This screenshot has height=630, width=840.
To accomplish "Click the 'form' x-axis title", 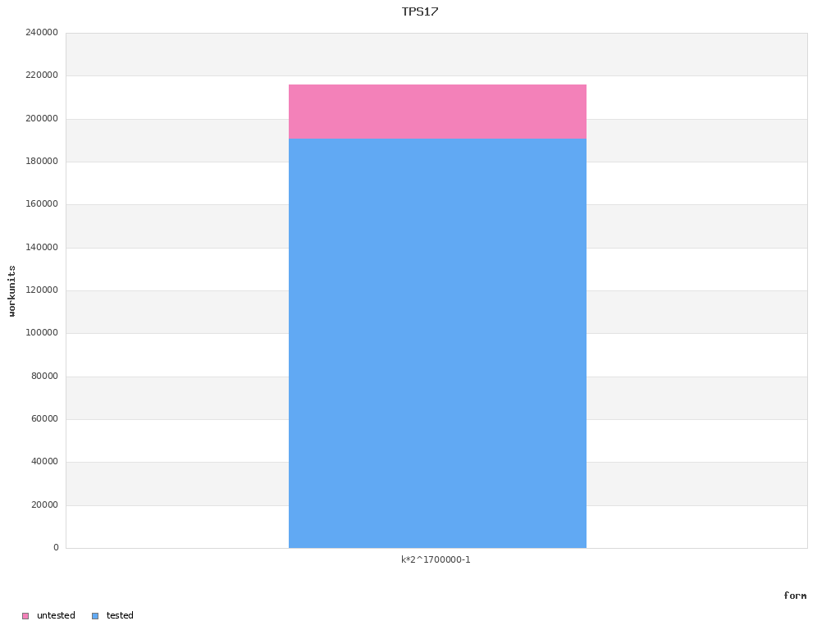I will tap(794, 596).
